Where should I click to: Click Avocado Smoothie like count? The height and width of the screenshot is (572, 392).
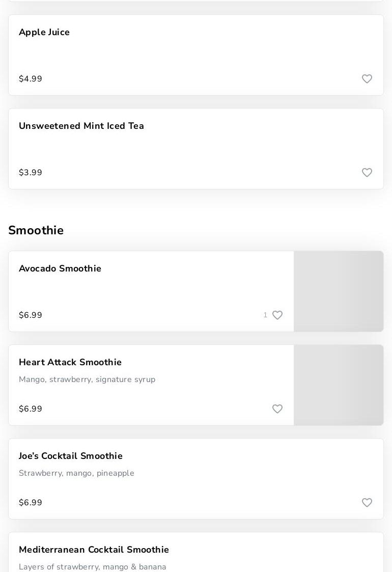point(265,315)
